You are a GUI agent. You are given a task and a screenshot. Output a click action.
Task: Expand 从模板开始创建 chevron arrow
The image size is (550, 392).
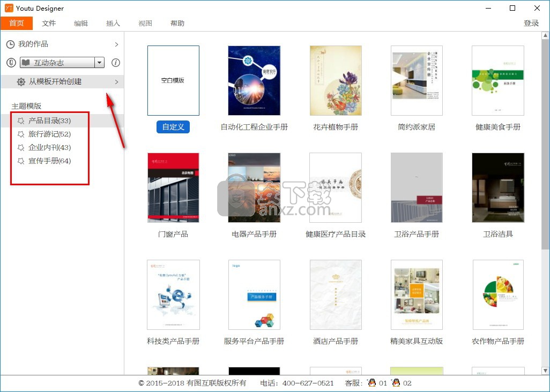tap(116, 82)
